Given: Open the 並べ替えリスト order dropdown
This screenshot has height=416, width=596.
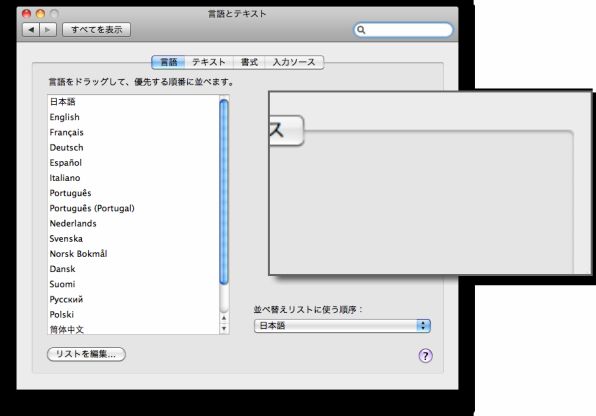Looking at the screenshot, I should 342,326.
